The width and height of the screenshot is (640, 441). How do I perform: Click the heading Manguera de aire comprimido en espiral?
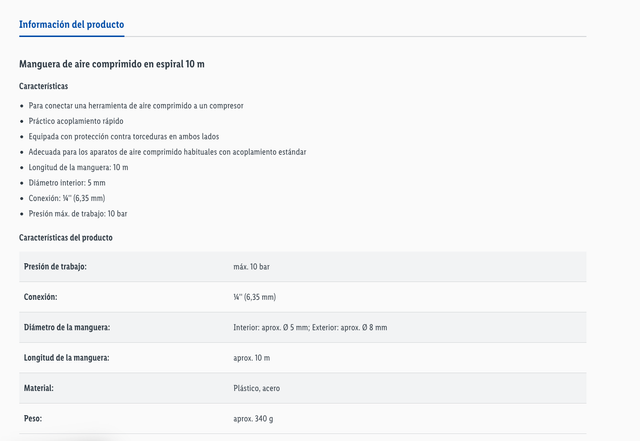tap(112, 64)
